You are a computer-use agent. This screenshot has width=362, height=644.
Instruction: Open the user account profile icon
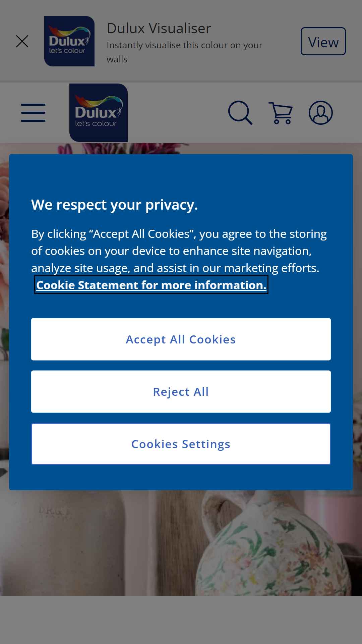tap(321, 113)
